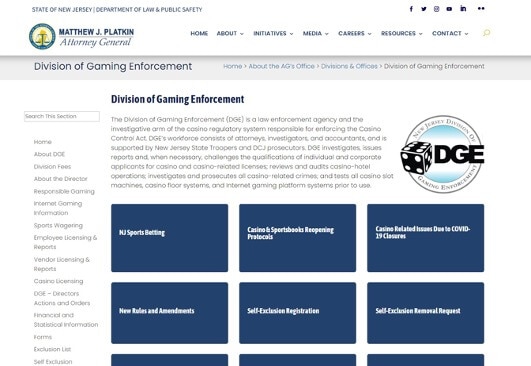Open the New Rules and Amendments tile

(169, 313)
